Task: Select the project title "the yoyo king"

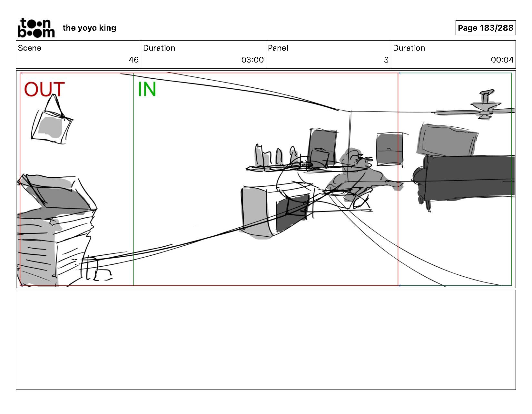Action: (89, 28)
